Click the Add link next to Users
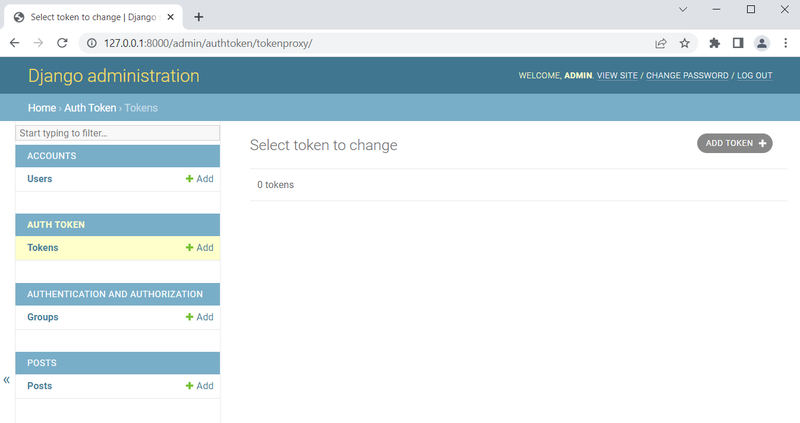The image size is (800, 423). [x=199, y=179]
